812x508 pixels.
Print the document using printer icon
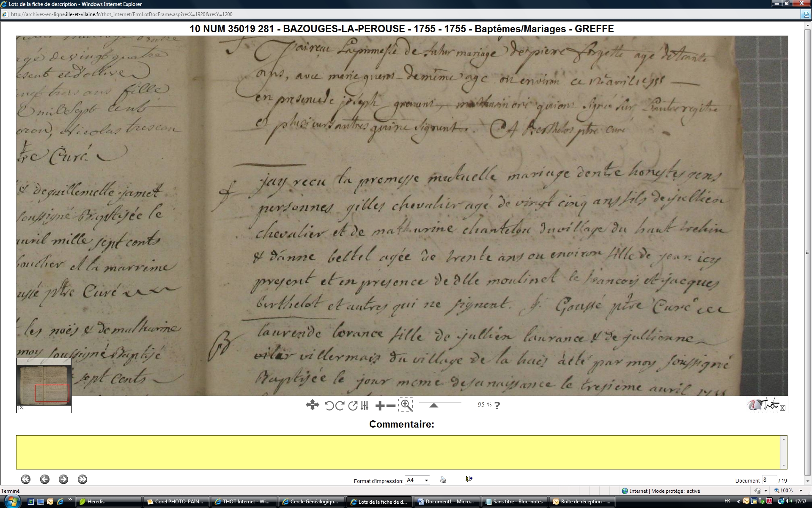click(443, 480)
